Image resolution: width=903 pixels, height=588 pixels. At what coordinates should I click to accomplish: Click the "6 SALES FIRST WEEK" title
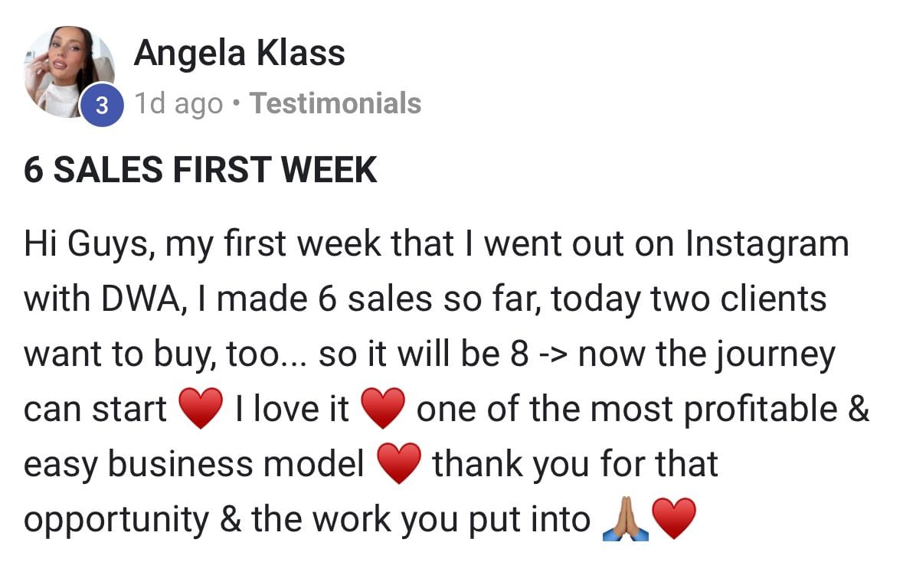(x=201, y=169)
